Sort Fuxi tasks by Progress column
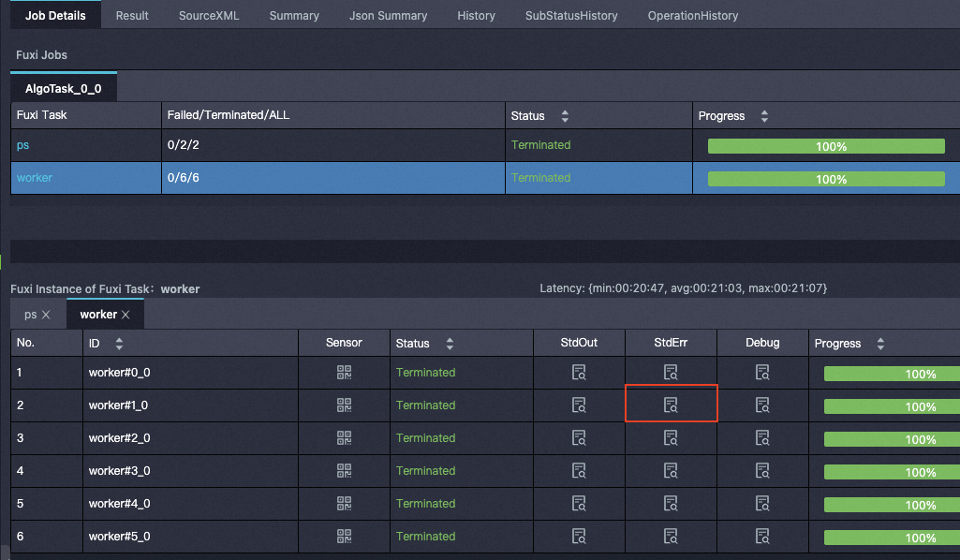Viewport: 960px width, 560px height. coord(764,116)
